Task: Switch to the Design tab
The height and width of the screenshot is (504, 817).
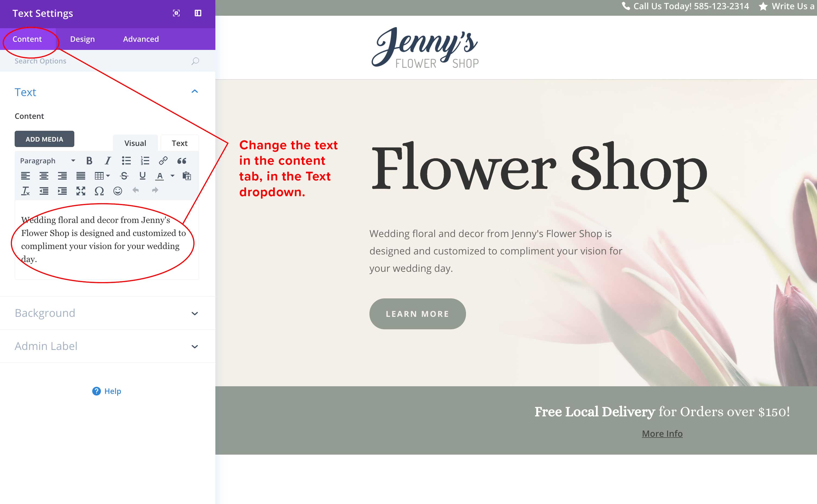Action: (82, 39)
